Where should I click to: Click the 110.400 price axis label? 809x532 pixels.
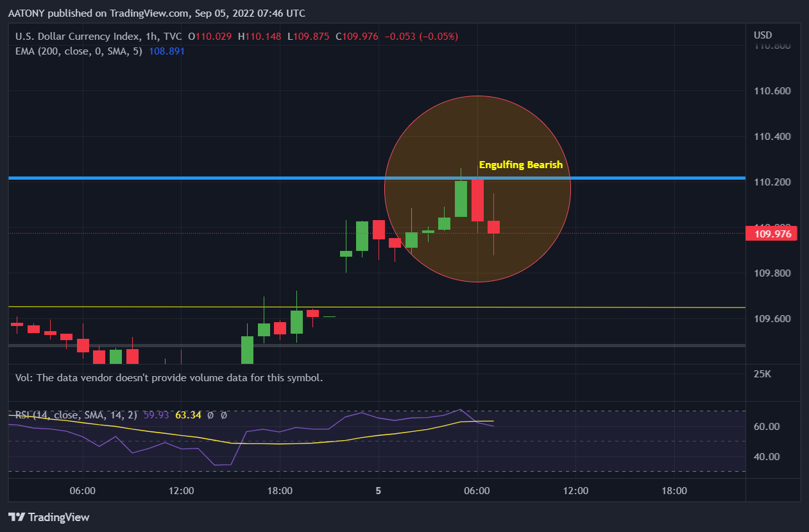pos(772,137)
